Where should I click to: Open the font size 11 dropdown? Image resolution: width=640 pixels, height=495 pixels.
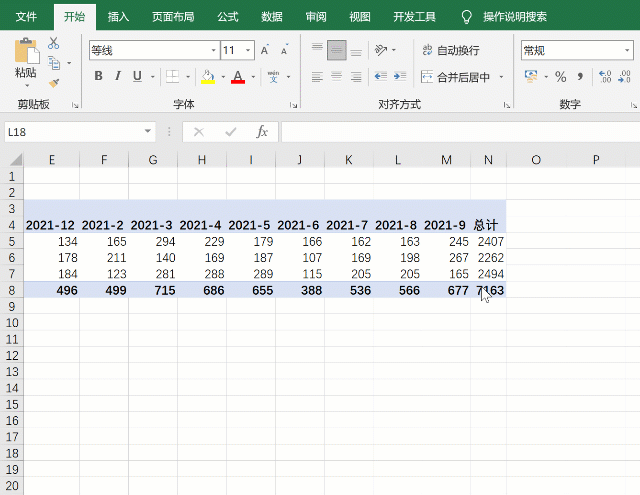249,50
